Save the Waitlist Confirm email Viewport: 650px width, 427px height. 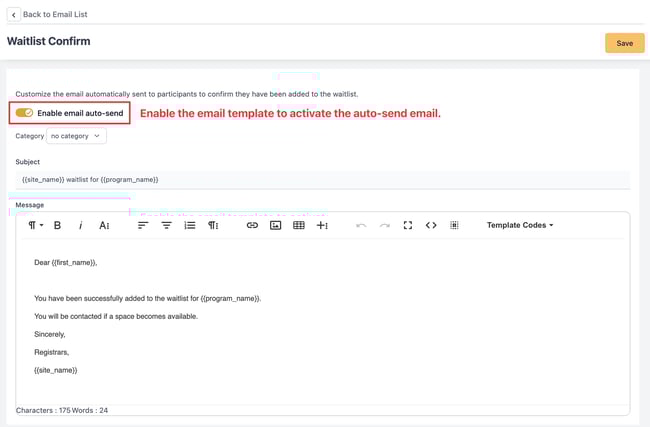click(x=624, y=43)
